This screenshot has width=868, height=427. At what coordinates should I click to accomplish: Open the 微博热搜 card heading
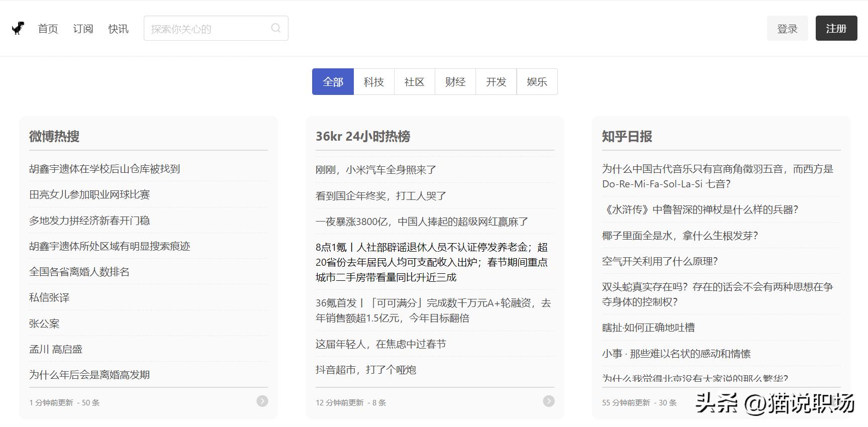click(54, 136)
